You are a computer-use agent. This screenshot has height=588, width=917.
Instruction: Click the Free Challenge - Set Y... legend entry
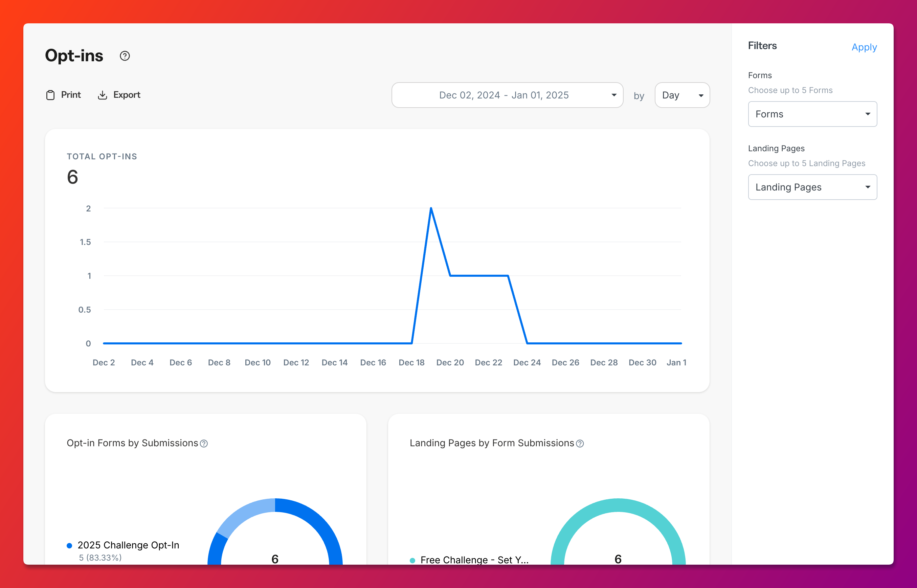[474, 560]
